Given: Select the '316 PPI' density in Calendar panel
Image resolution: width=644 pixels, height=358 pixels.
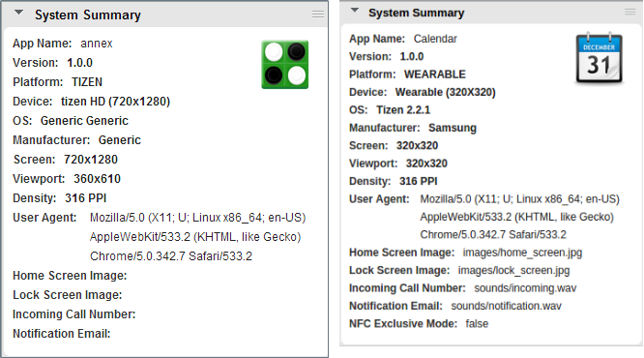Looking at the screenshot, I should click(x=418, y=181).
